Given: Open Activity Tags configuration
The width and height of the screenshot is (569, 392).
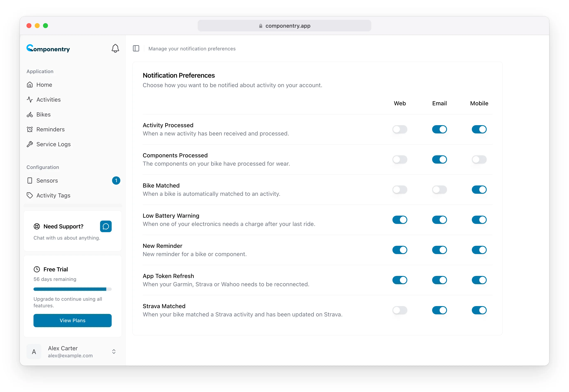Looking at the screenshot, I should pos(73,196).
